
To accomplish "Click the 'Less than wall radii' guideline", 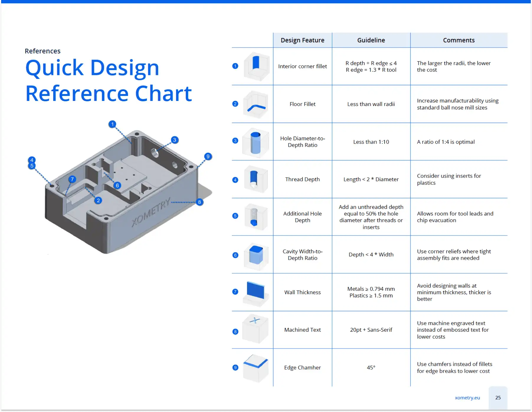I will [x=371, y=104].
